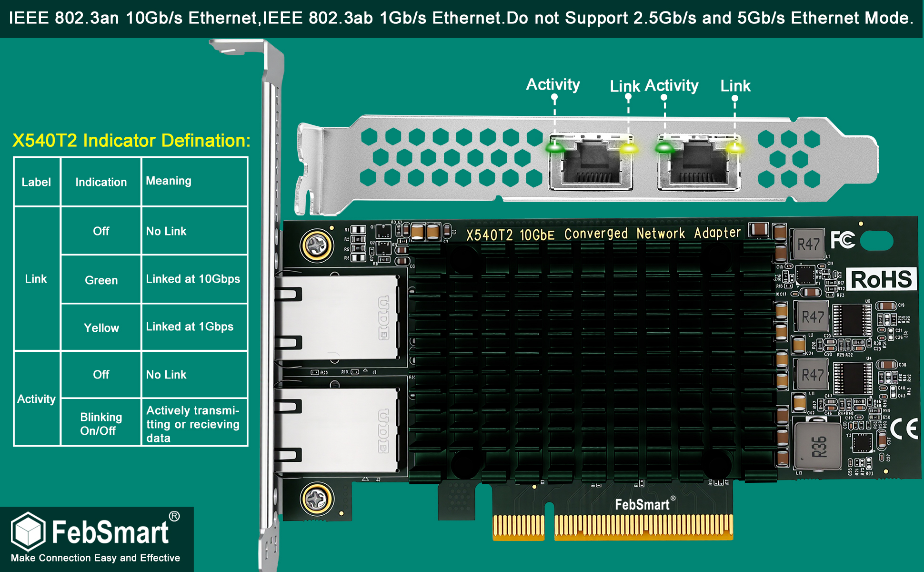This screenshot has height=572, width=924.
Task: Click the "Blinking On/Off" indication cell
Action: click(x=101, y=423)
